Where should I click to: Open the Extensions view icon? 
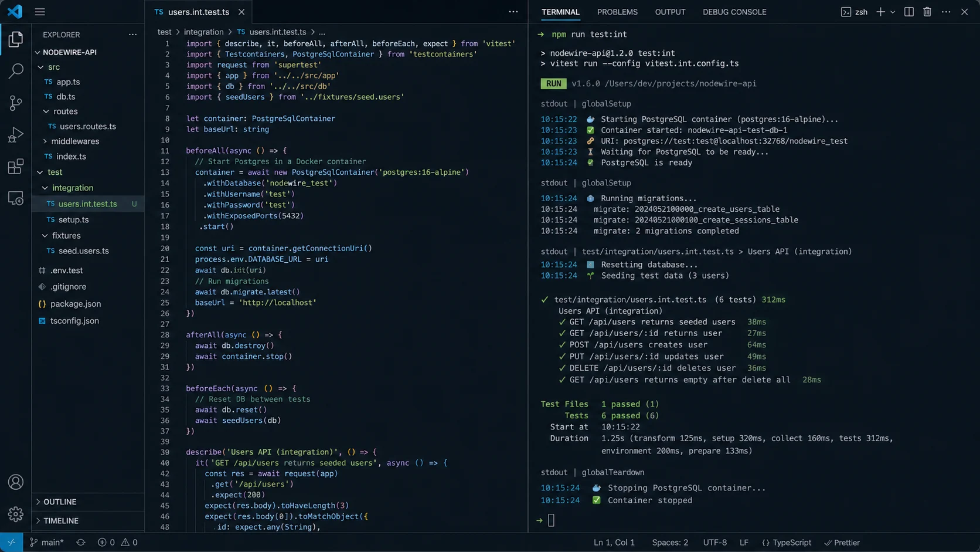16,167
